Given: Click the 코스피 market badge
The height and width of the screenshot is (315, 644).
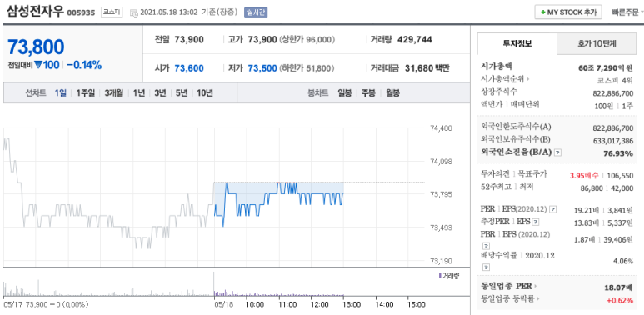Looking at the screenshot, I should pos(111,12).
